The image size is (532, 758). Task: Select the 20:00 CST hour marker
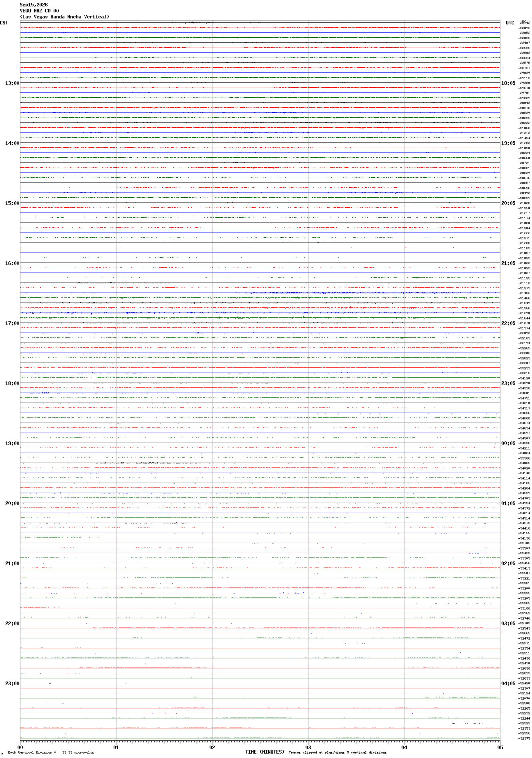[12, 503]
